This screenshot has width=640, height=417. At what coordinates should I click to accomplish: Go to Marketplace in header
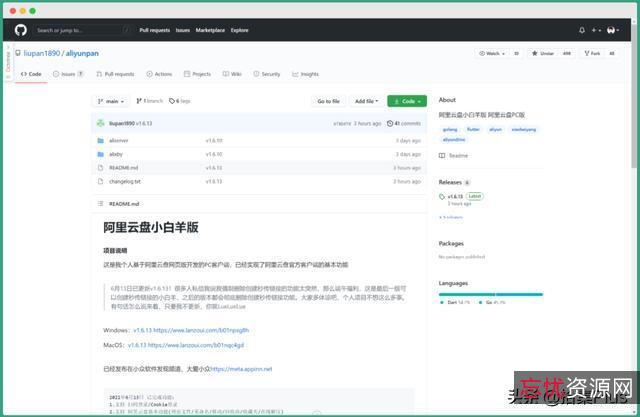pos(210,30)
